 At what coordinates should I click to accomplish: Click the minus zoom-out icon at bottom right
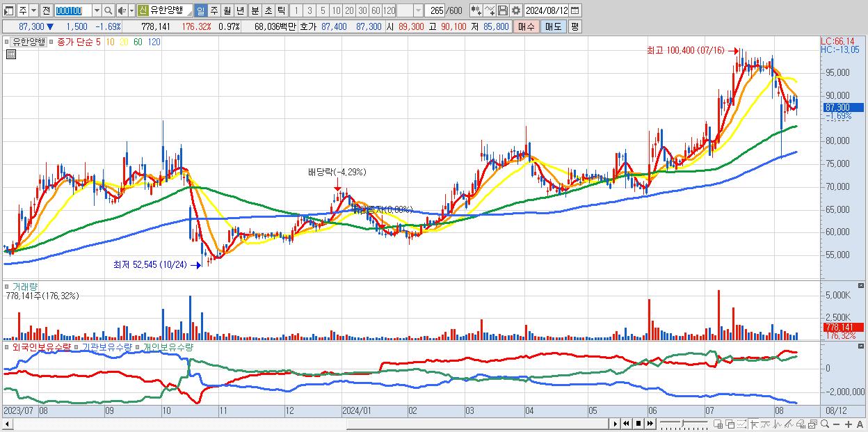click(x=837, y=424)
